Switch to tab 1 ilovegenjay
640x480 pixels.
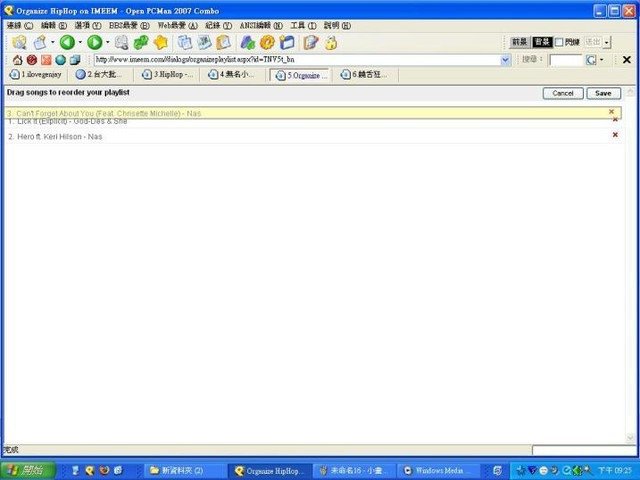pos(36,75)
